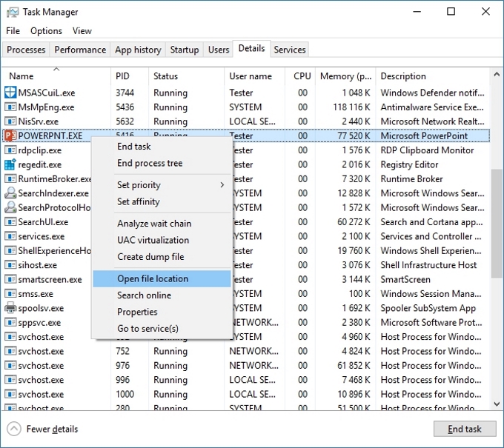Image resolution: width=504 pixels, height=448 pixels.
Task: Click the SearchIndexer.exe process icon
Action: coord(10,193)
